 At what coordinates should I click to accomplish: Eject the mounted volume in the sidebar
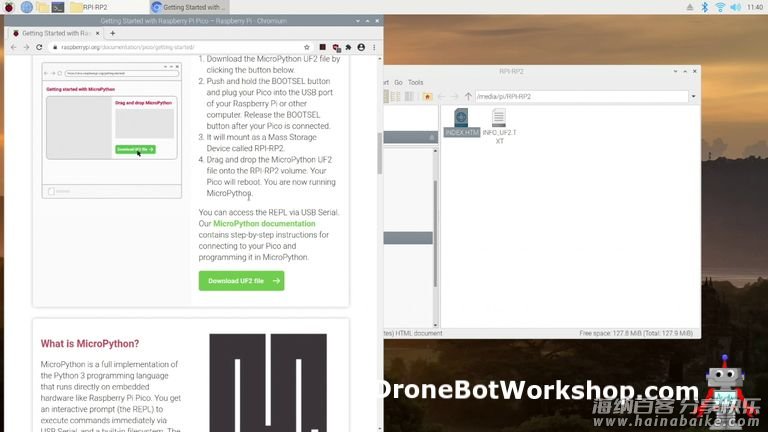[432, 137]
